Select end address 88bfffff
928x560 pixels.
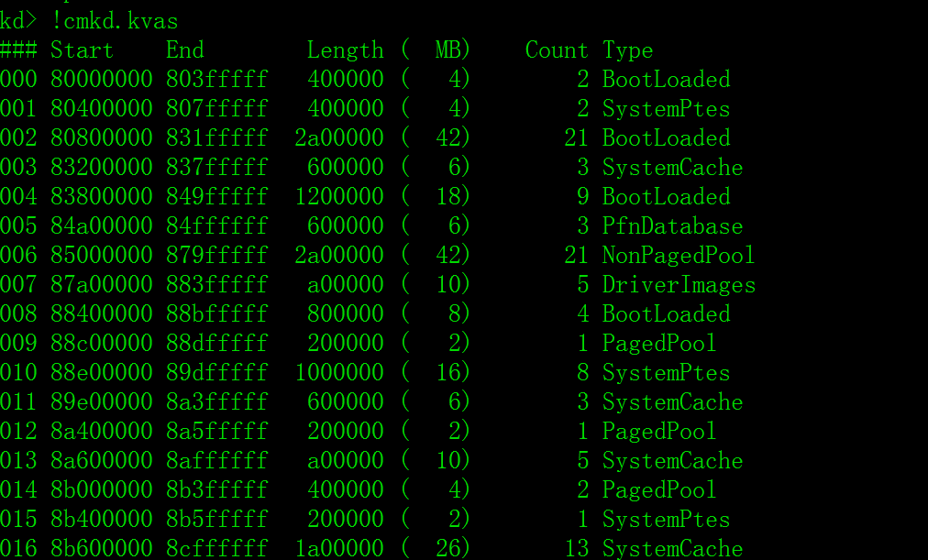click(217, 314)
